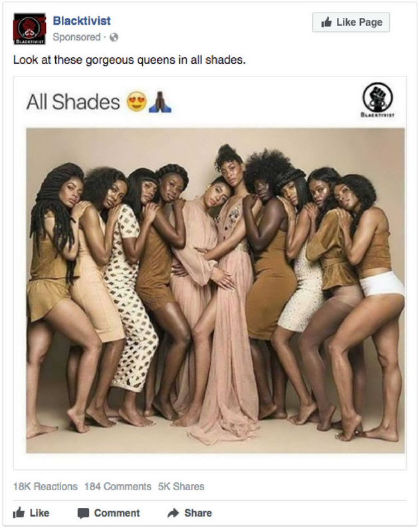Click the Share button label

pos(198,513)
